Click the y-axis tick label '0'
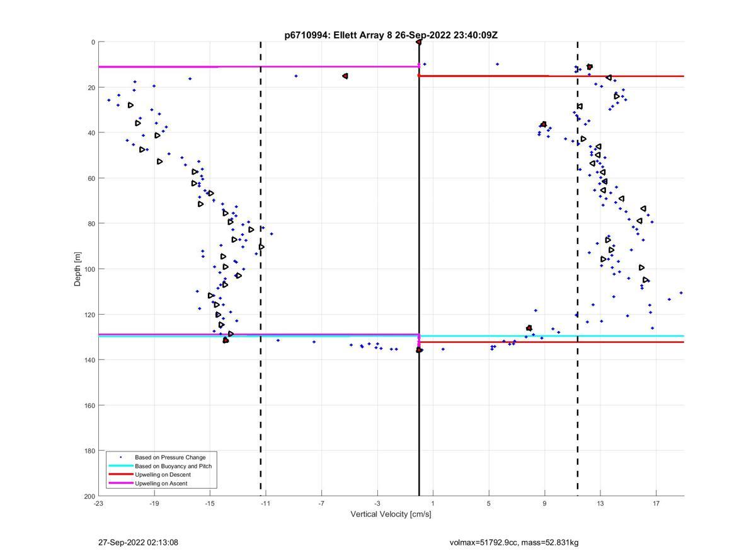Image resolution: width=756 pixels, height=558 pixels. coord(93,42)
